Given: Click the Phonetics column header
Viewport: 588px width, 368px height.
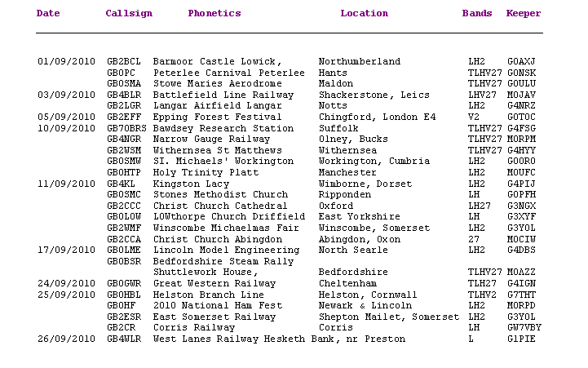Looking at the screenshot, I should [214, 14].
